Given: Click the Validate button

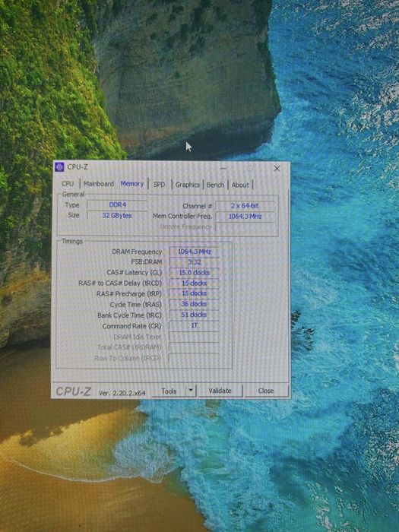Looking at the screenshot, I should tap(220, 391).
